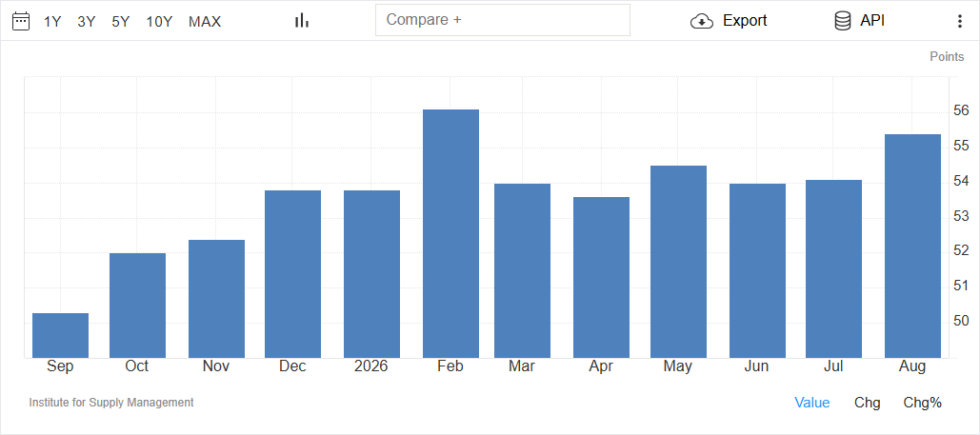980x435 pixels.
Task: Click the Points unit label
Action: (947, 57)
